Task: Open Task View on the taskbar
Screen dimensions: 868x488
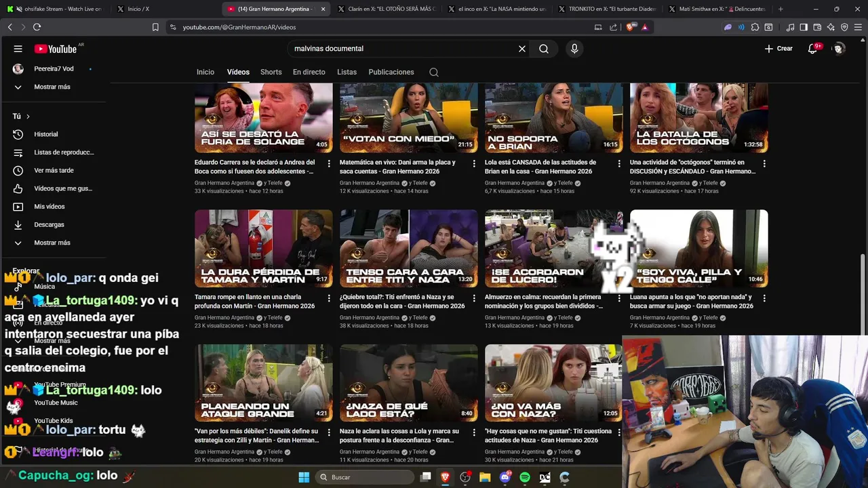Action: point(426,477)
